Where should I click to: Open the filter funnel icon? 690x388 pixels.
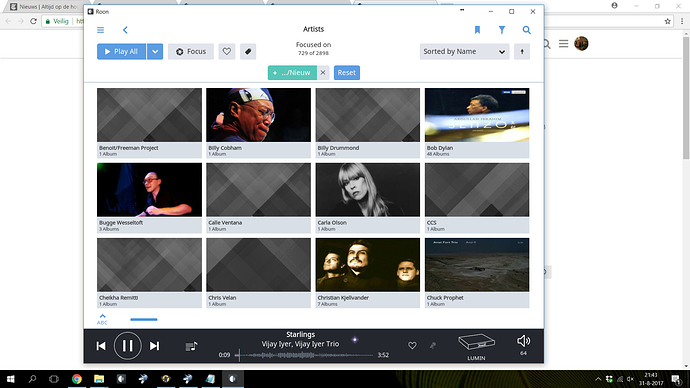point(502,30)
